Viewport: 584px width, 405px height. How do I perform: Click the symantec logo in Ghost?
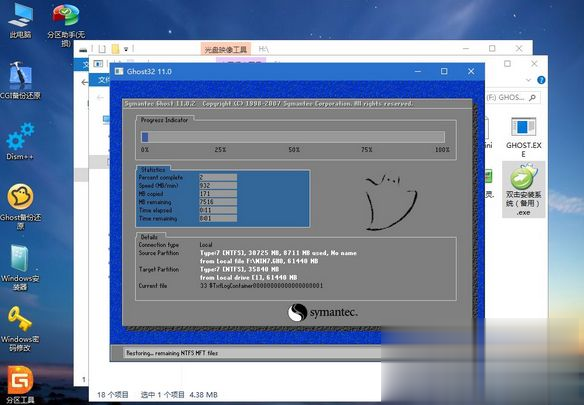[323, 312]
